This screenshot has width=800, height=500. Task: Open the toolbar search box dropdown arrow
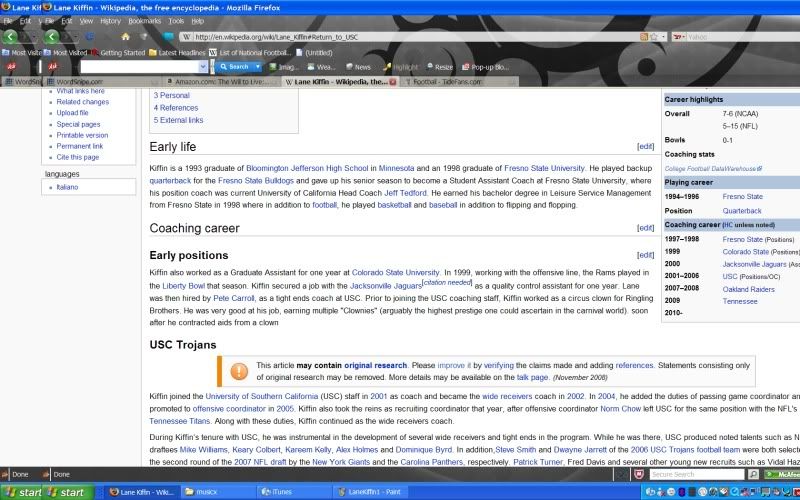click(203, 67)
